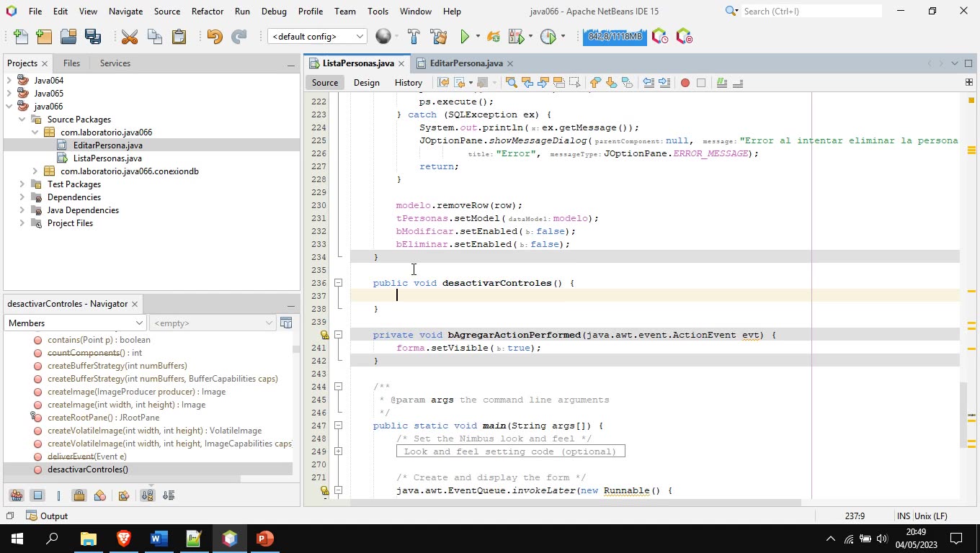
Task: Toggle Show Static Members in Navigator
Action: (x=58, y=495)
